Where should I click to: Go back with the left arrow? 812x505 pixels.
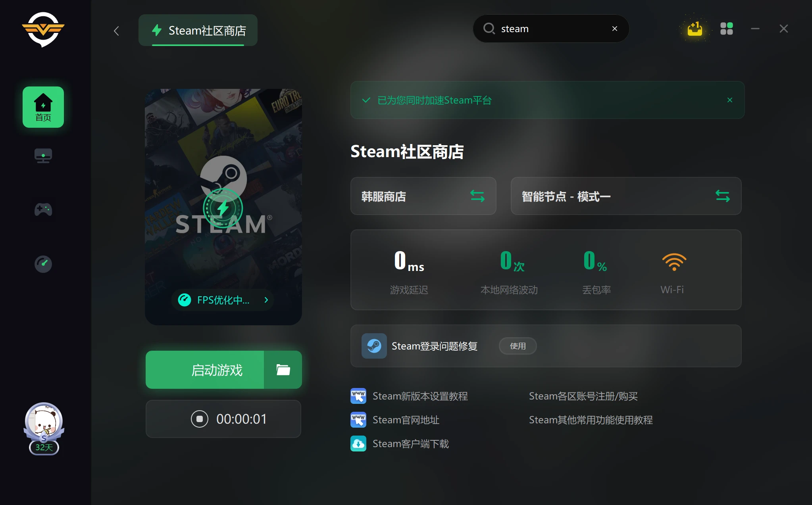click(x=116, y=31)
